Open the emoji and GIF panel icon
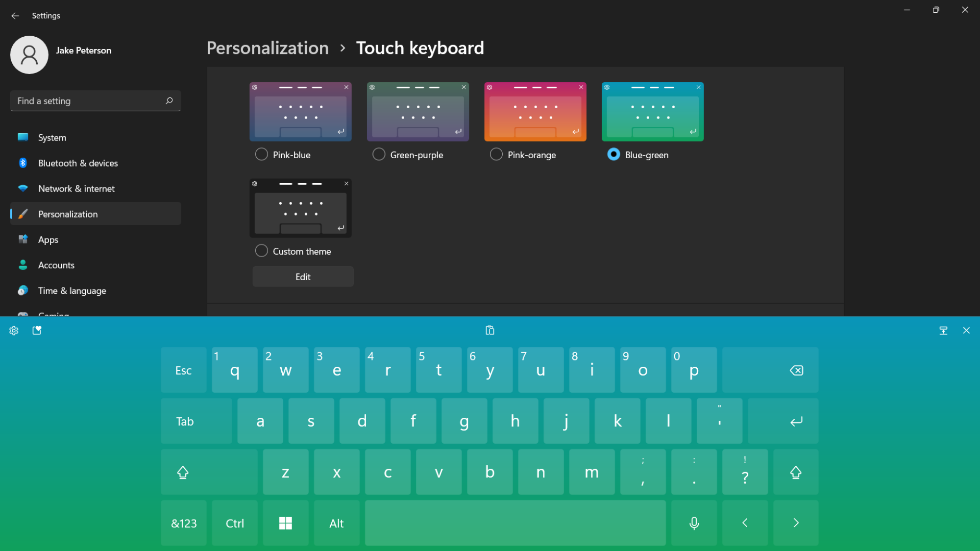The width and height of the screenshot is (980, 551). click(x=37, y=331)
